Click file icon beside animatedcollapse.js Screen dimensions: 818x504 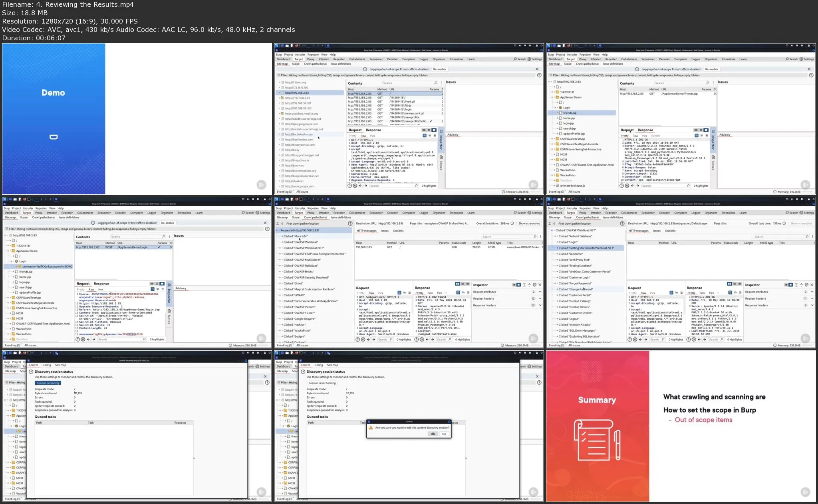coord(557,186)
